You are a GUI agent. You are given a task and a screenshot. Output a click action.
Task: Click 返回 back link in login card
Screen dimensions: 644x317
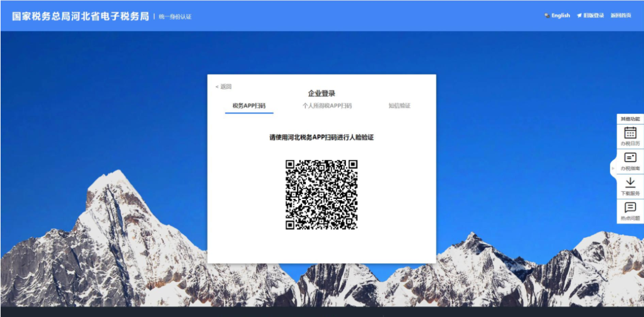224,86
